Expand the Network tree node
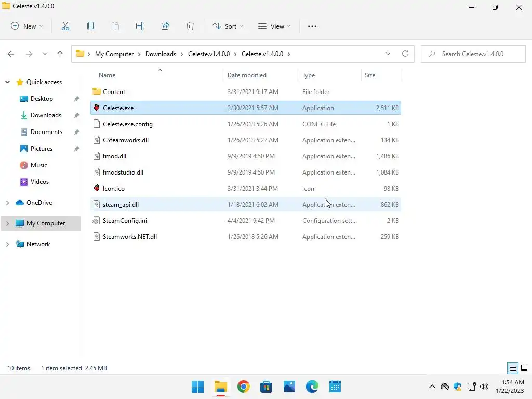Image resolution: width=532 pixels, height=399 pixels. click(7, 244)
